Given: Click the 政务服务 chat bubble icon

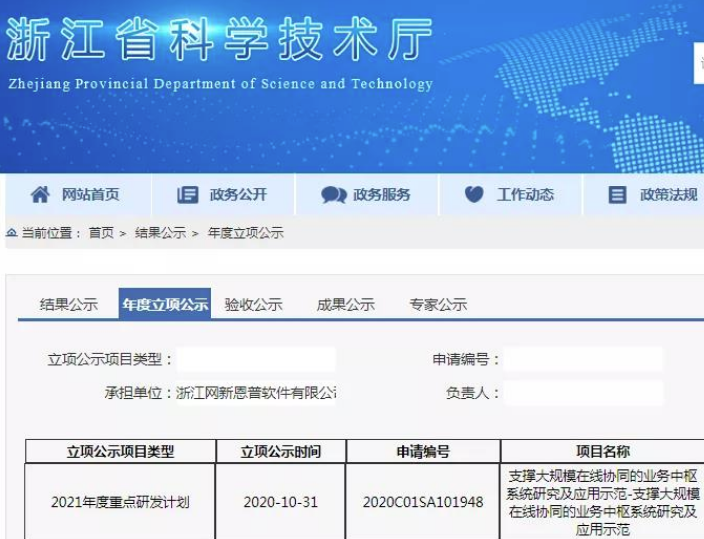Looking at the screenshot, I should [333, 195].
